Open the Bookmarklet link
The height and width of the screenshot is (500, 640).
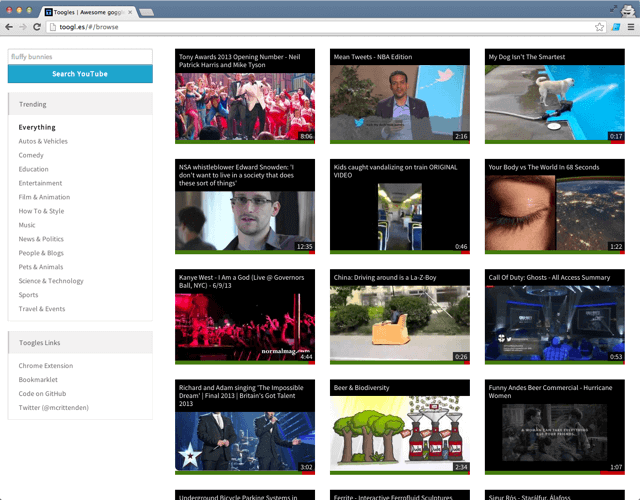(x=38, y=380)
